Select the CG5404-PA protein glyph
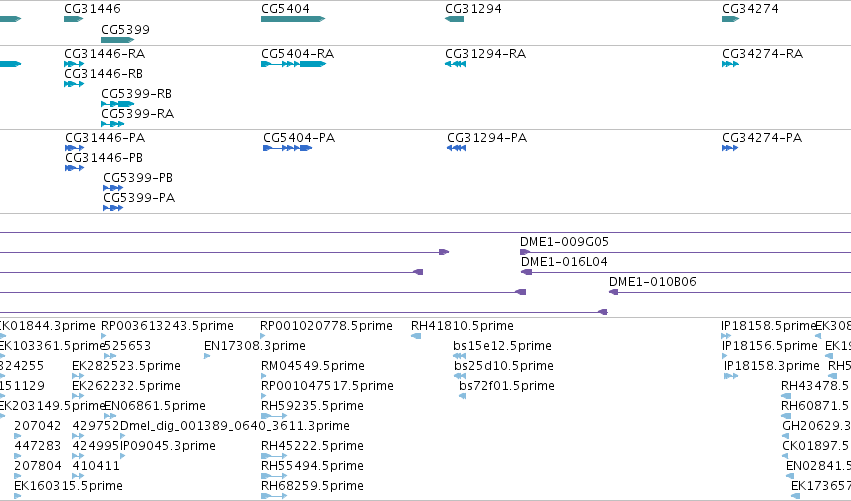The width and height of the screenshot is (851, 501). [288, 148]
